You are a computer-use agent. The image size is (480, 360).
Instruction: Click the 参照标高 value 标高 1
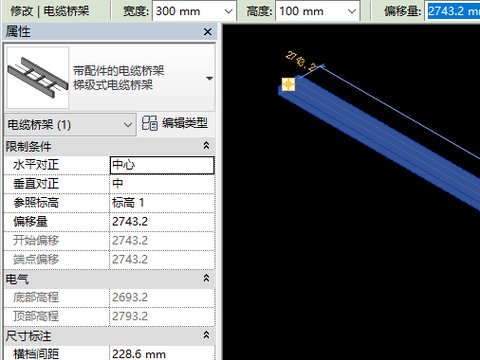[x=162, y=203]
